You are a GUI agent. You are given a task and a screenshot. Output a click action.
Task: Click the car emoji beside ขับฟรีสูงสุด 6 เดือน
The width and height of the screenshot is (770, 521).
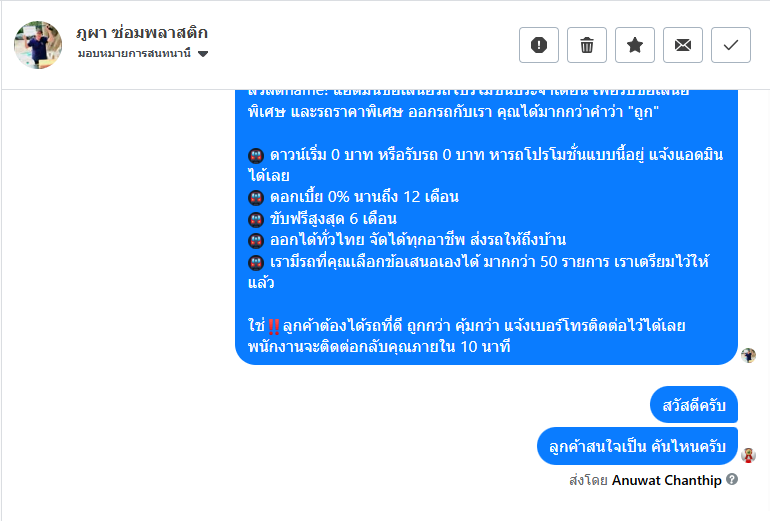(256, 219)
